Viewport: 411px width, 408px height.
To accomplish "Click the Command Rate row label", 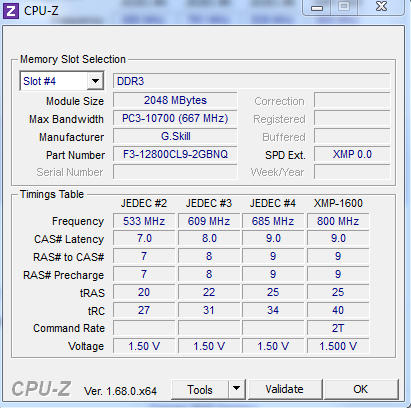I will point(69,328).
